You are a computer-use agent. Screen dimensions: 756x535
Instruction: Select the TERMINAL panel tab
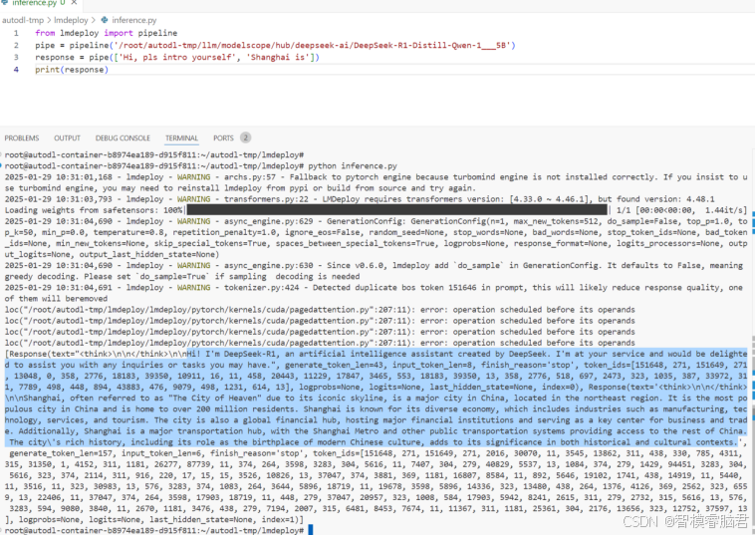(x=181, y=137)
